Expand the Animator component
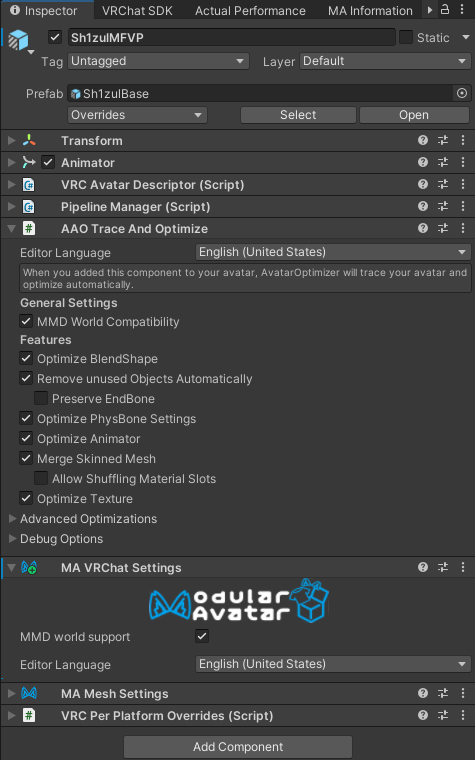 click(x=12, y=162)
